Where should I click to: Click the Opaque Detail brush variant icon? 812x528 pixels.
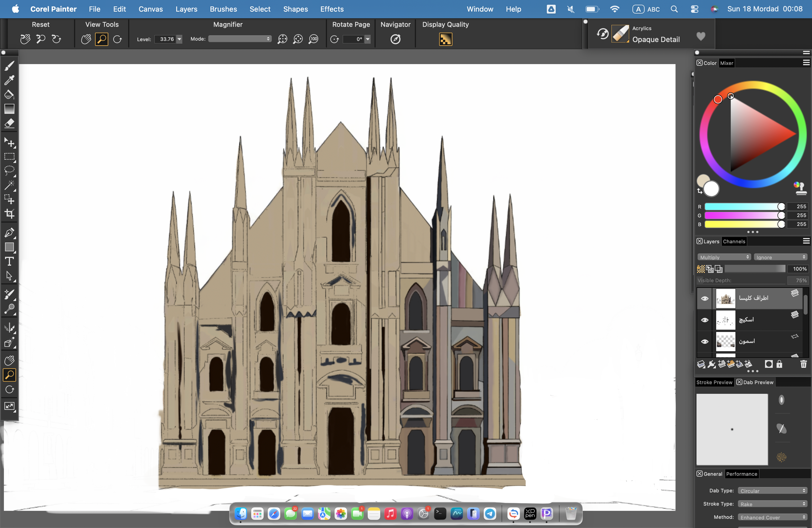(x=620, y=34)
